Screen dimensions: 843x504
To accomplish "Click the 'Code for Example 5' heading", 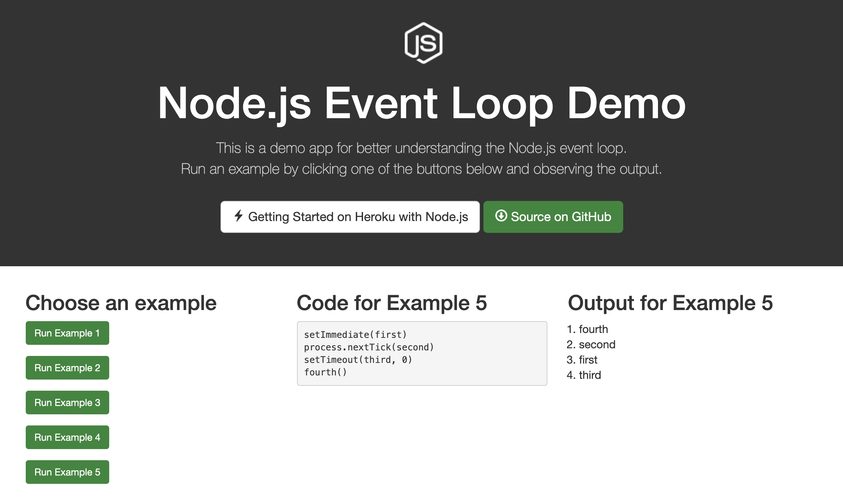I will (392, 303).
